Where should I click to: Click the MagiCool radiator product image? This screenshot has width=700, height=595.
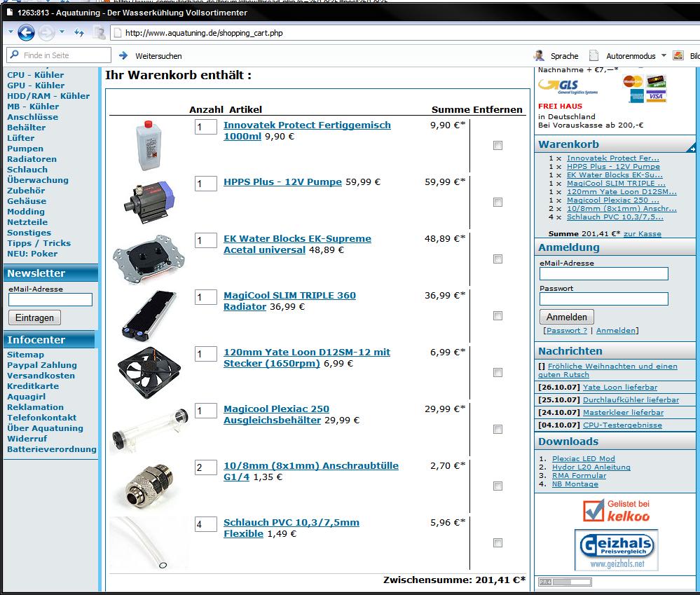click(x=149, y=315)
